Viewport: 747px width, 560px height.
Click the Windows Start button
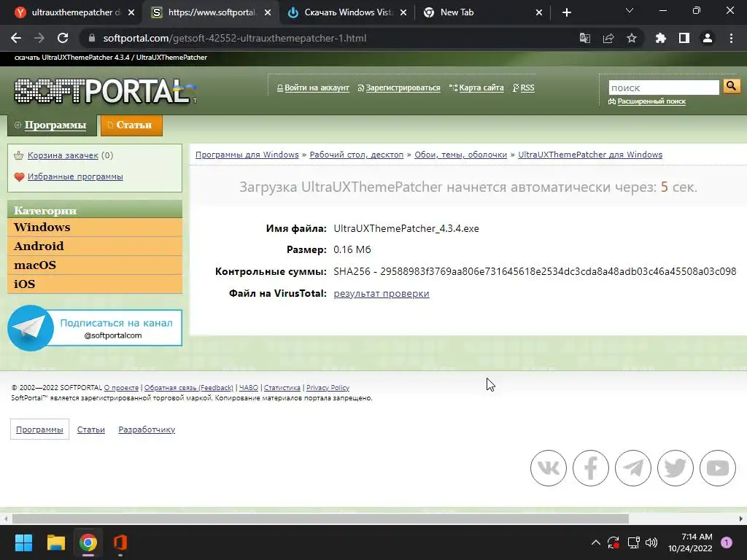(x=23, y=542)
